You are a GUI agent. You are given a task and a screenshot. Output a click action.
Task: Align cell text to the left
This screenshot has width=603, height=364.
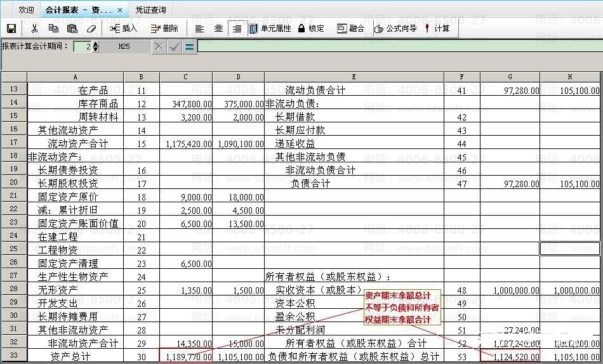[x=199, y=29]
